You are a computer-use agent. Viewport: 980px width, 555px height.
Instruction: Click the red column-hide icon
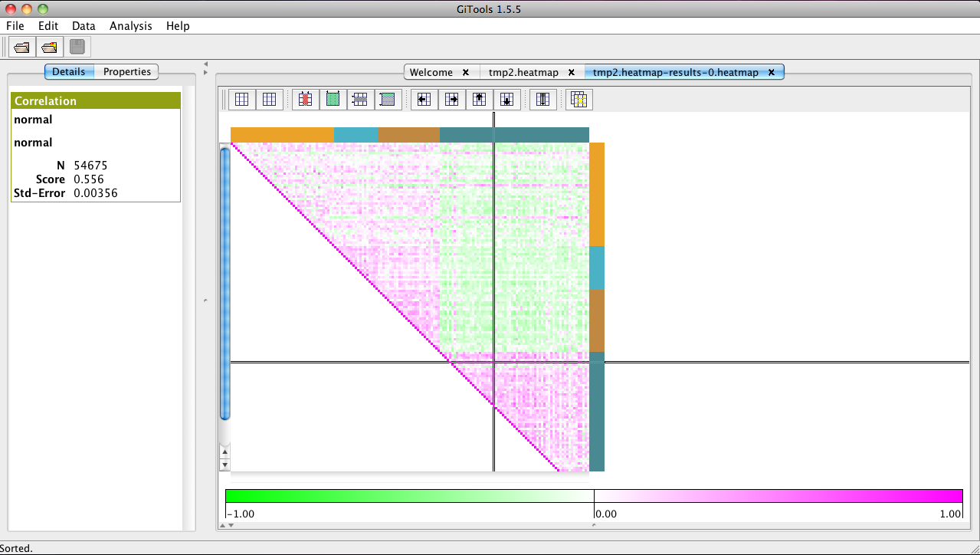tap(305, 99)
